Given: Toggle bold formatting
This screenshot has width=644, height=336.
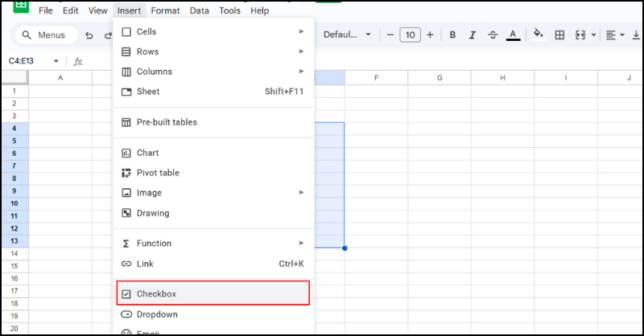Looking at the screenshot, I should coord(452,35).
